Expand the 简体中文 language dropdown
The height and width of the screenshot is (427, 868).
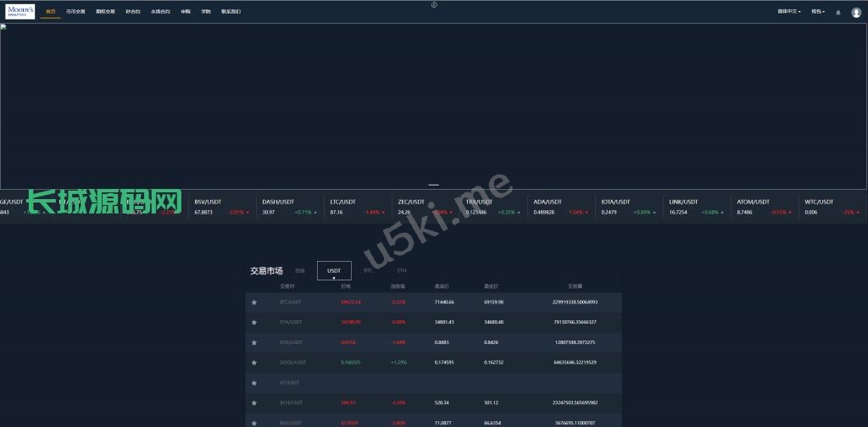[x=789, y=12]
